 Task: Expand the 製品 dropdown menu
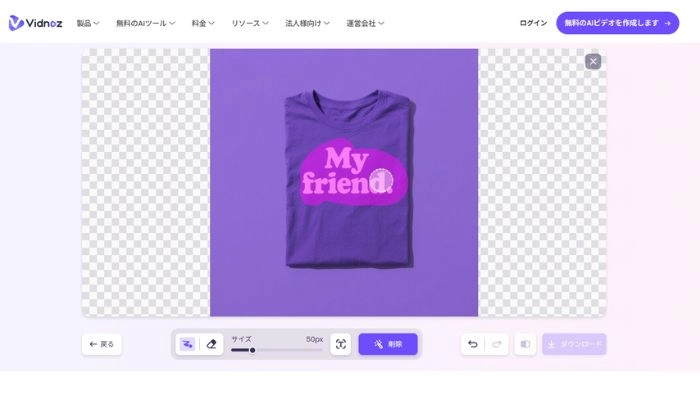click(x=88, y=23)
